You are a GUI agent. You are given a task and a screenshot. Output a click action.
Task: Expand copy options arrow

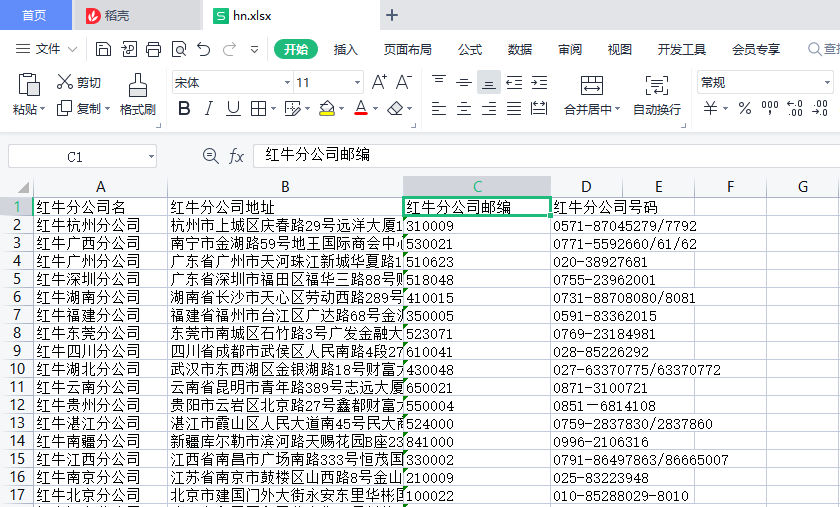107,109
